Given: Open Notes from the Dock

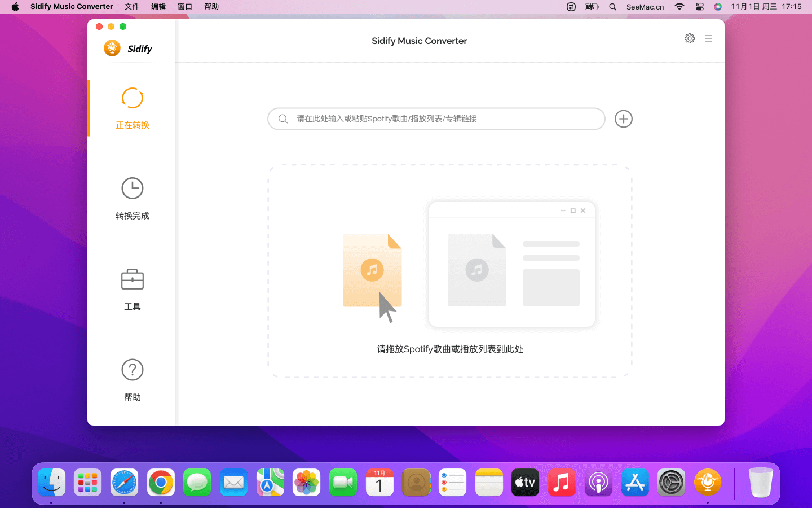Looking at the screenshot, I should (x=489, y=483).
